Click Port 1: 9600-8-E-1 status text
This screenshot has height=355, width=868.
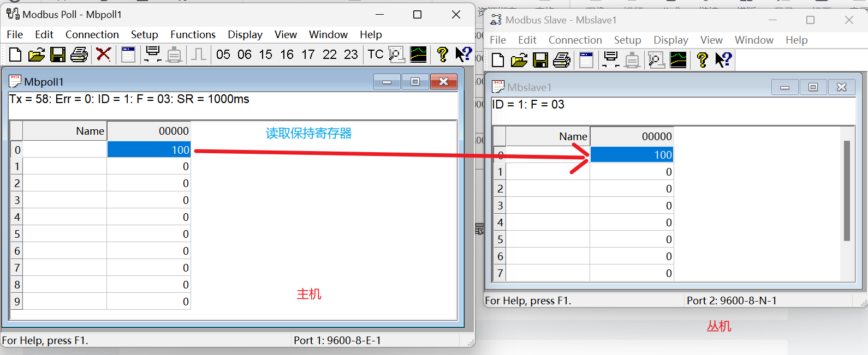click(x=337, y=340)
